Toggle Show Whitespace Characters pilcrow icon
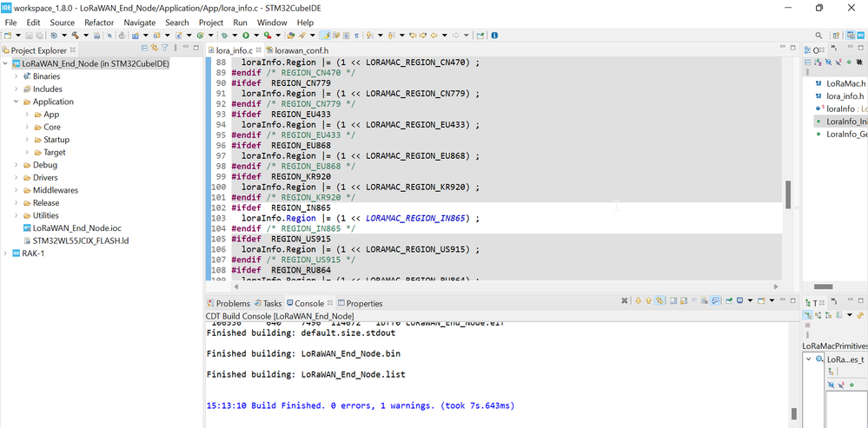Viewport: 868px width, 428px height. (x=356, y=35)
